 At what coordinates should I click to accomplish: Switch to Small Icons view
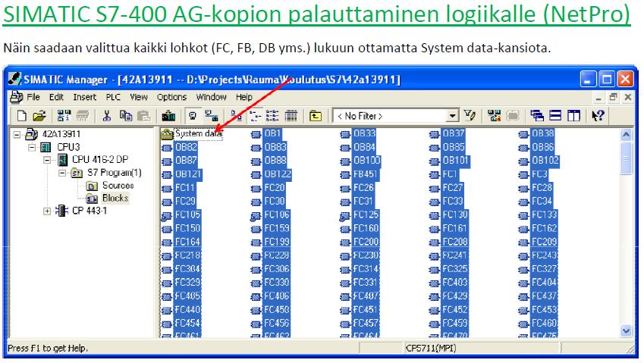[255, 116]
